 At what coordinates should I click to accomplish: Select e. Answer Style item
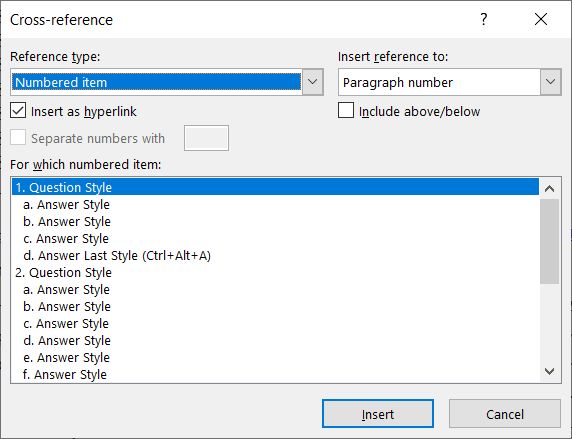pos(275,358)
